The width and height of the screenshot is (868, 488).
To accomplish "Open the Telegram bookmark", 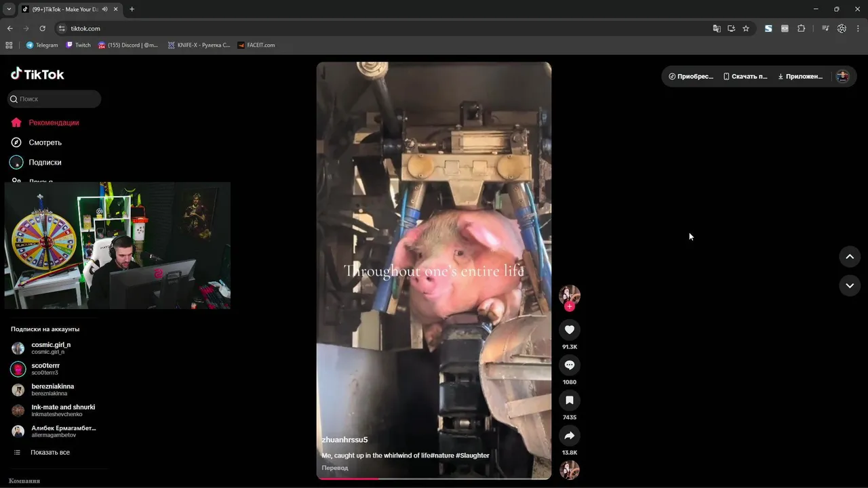I will coord(42,45).
